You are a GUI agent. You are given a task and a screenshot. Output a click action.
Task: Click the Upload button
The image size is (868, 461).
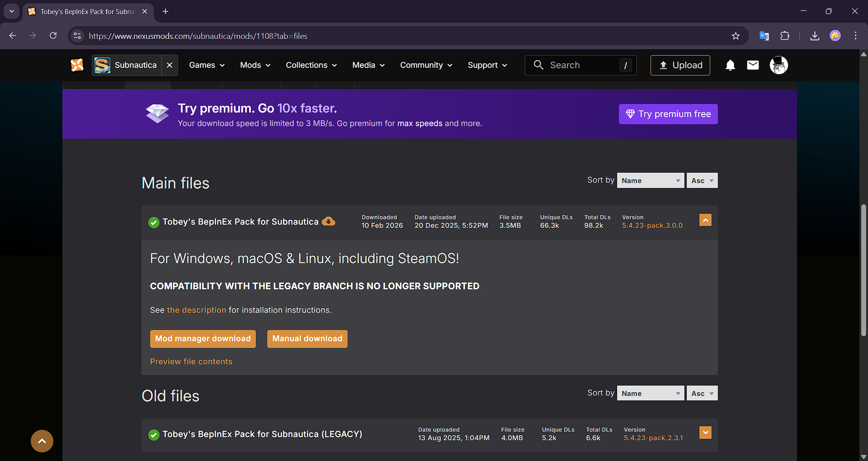coord(680,65)
